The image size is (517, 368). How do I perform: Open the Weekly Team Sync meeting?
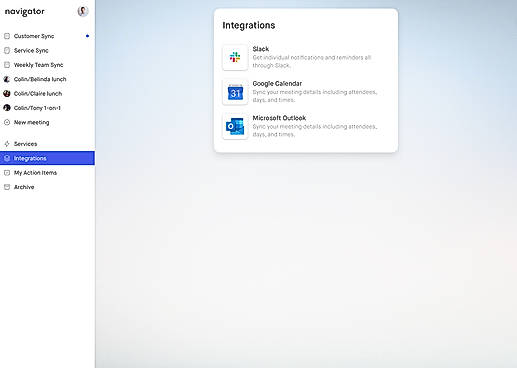point(47,65)
